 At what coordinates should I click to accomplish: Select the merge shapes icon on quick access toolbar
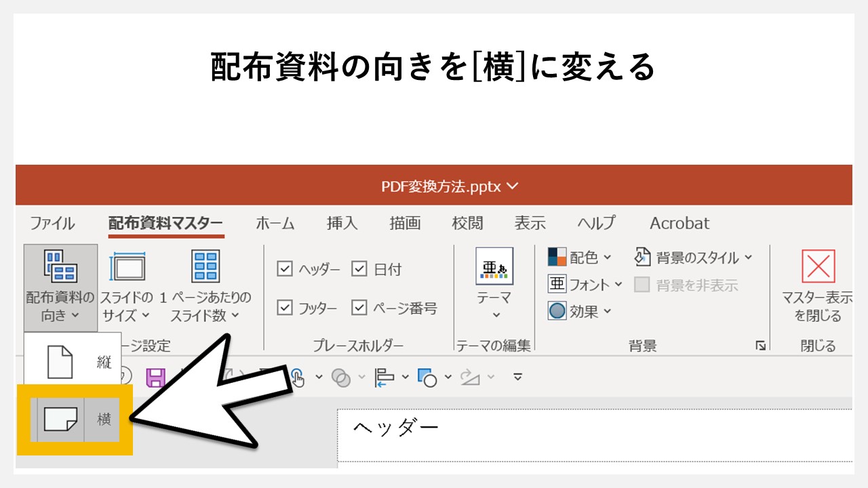tap(340, 378)
